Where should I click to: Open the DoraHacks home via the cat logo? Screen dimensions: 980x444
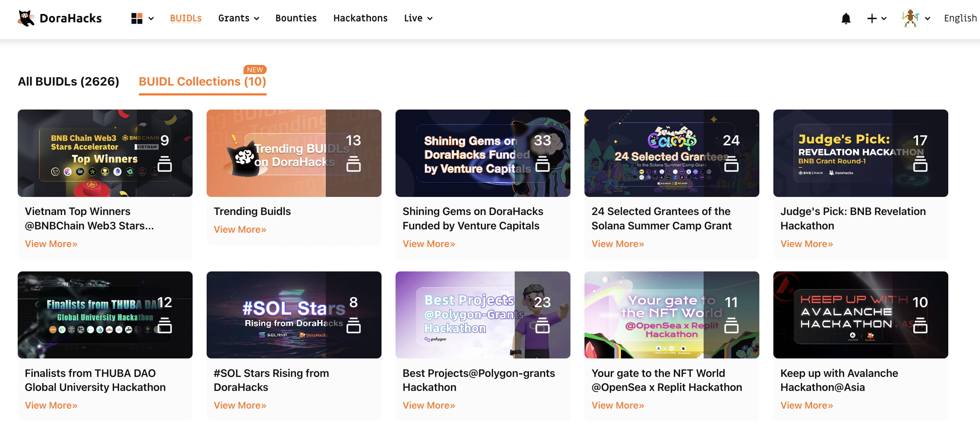(x=26, y=18)
